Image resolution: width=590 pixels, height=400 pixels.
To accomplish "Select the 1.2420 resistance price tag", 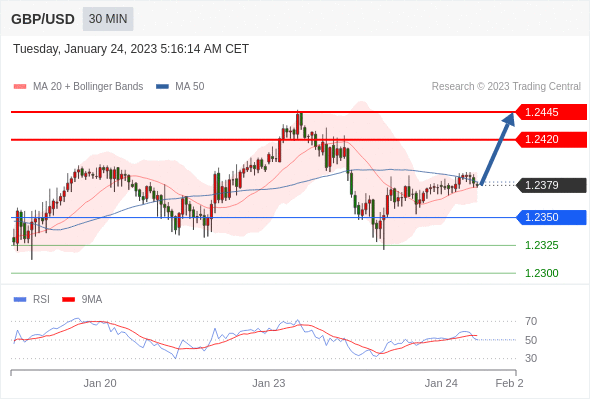I will [x=551, y=140].
